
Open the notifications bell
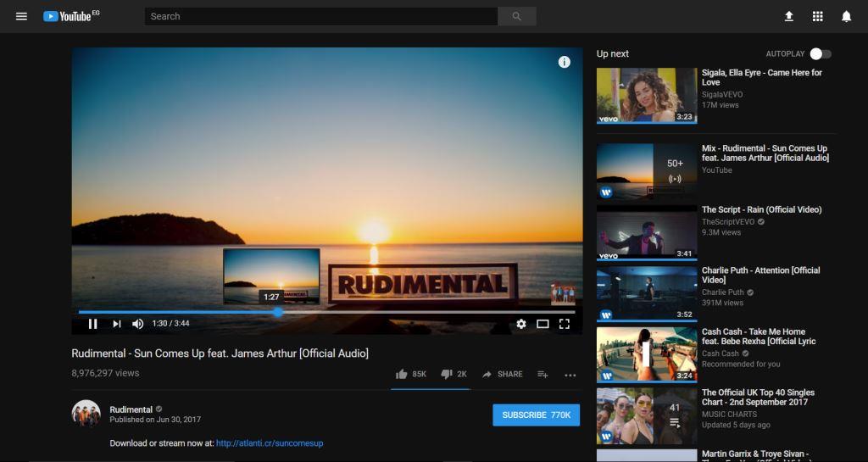(847, 17)
